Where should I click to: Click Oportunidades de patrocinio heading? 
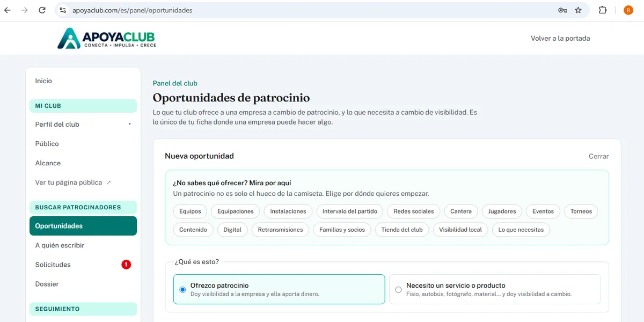tap(231, 98)
